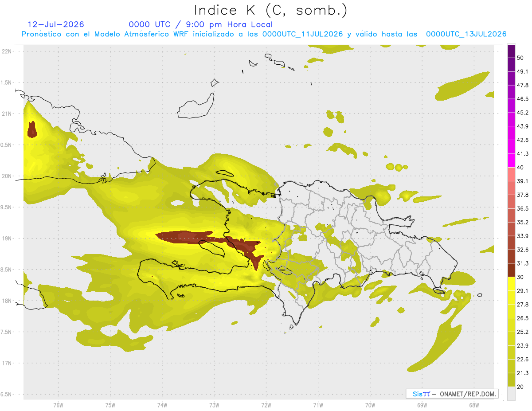Click the '21N' latitude axis label
Screen dimensions: 532x411
pyautogui.click(x=7, y=114)
